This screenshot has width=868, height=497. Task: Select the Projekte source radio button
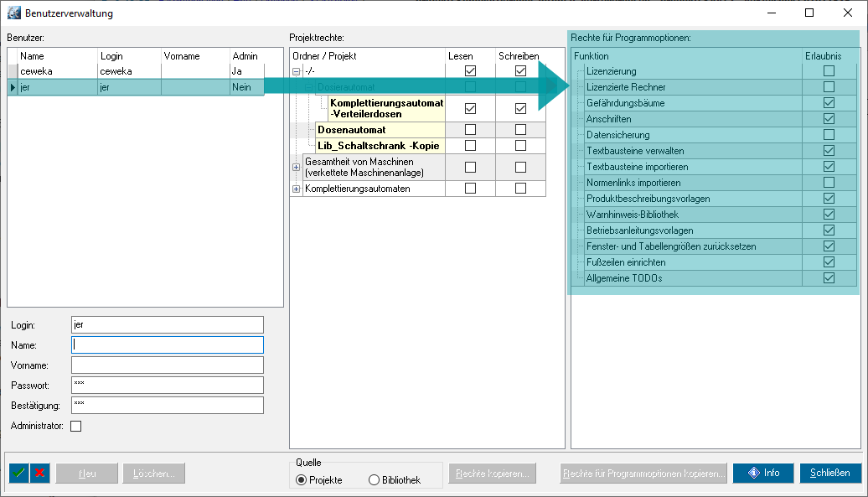tap(301, 480)
